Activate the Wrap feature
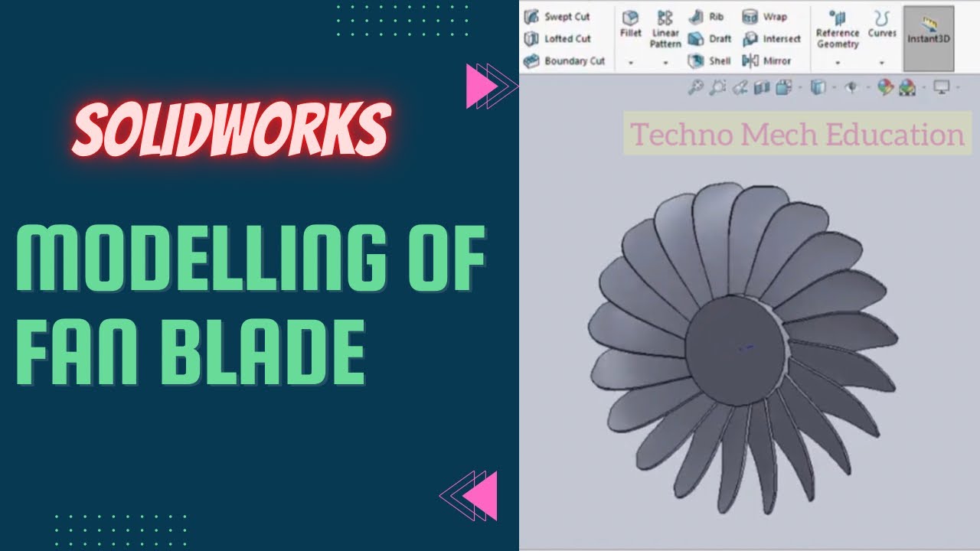980x551 pixels. point(764,17)
